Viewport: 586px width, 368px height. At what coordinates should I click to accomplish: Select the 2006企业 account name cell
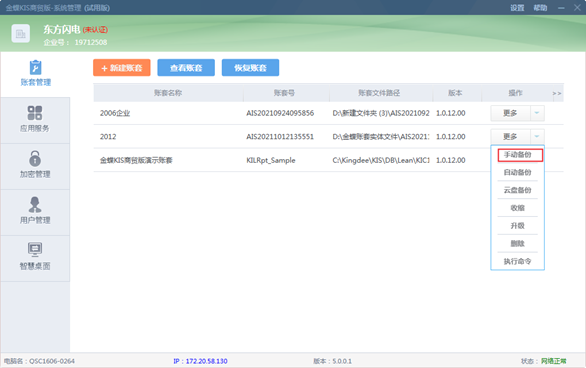(x=115, y=113)
